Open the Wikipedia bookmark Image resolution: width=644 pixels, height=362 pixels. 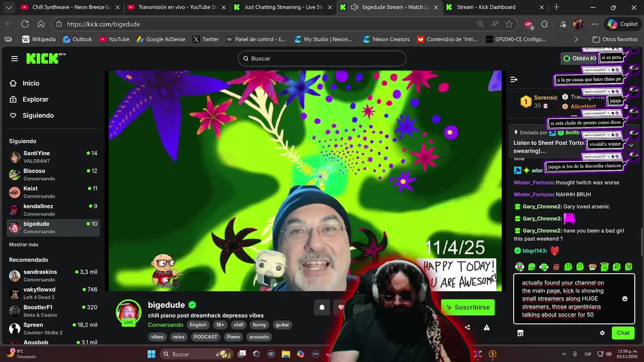[x=39, y=39]
